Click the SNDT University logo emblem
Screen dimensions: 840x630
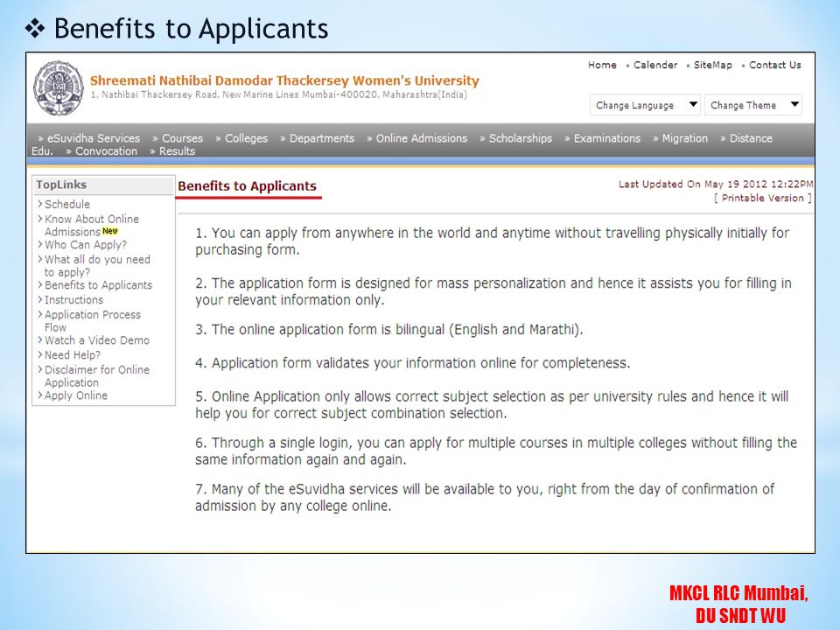coord(59,87)
